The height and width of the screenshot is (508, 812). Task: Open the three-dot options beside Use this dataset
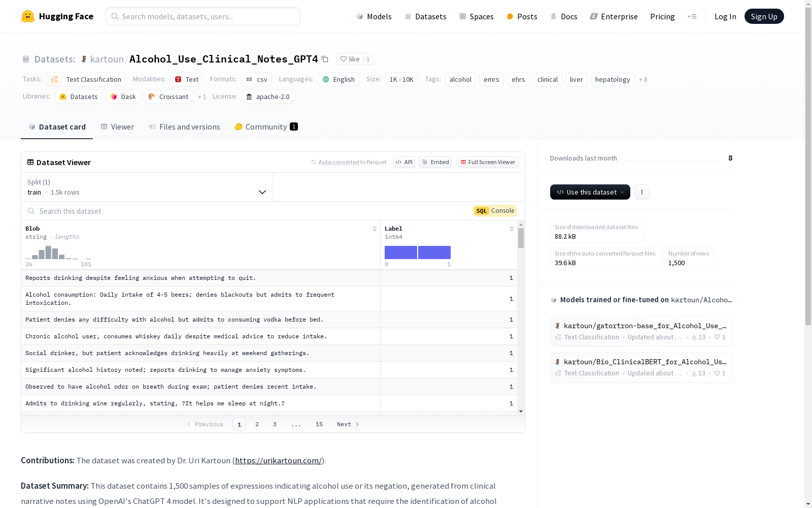click(642, 192)
